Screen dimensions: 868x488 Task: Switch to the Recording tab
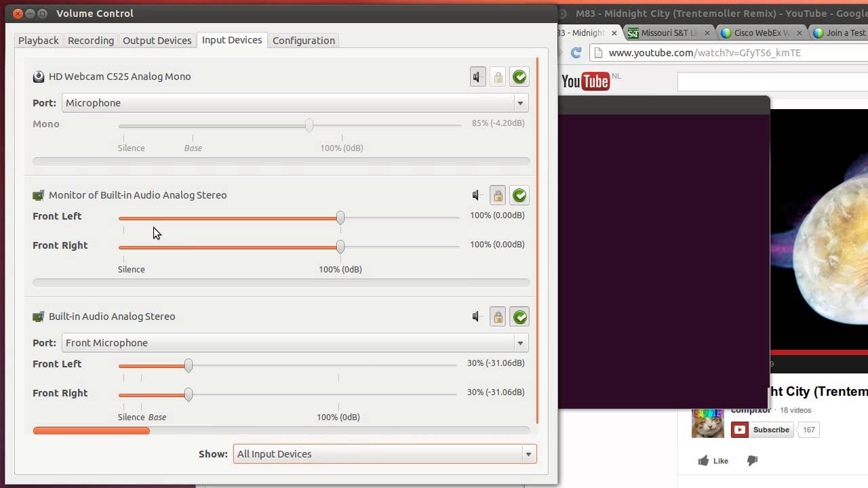pos(91,41)
